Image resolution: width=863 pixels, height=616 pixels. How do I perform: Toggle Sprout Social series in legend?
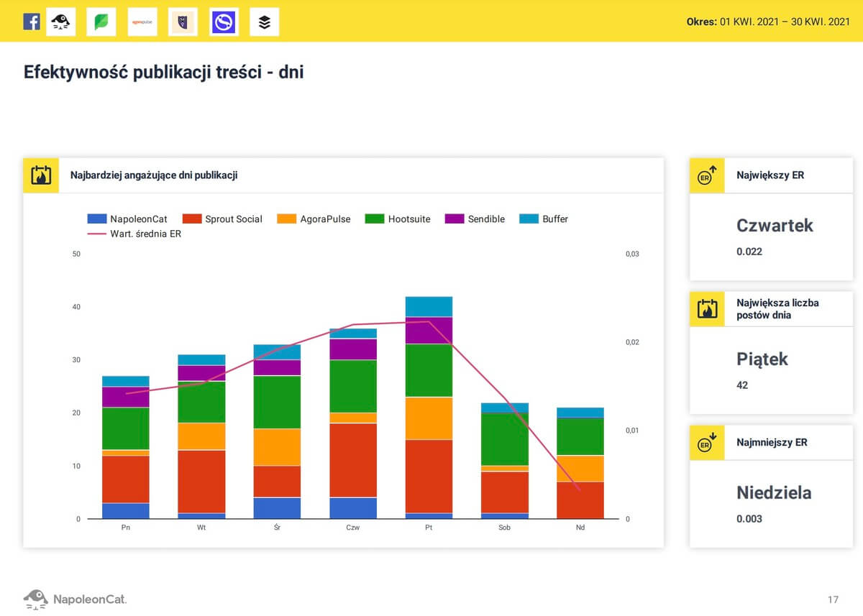coord(222,219)
